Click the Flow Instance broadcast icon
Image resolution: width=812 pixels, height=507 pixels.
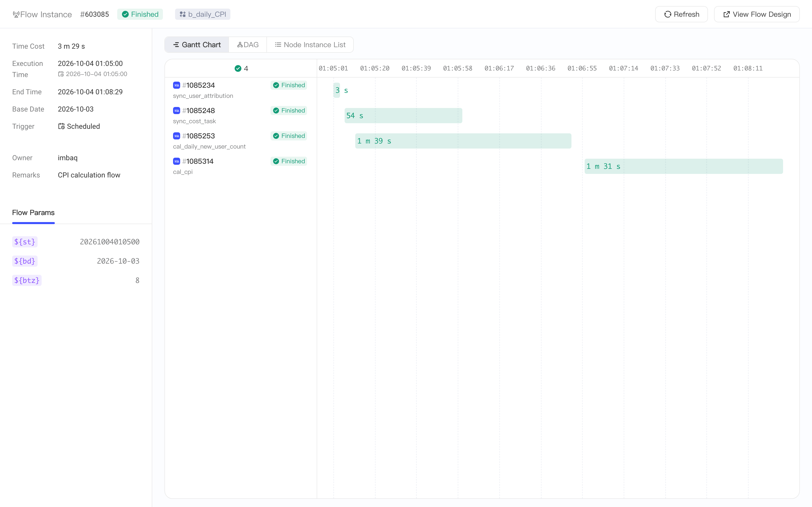click(x=16, y=14)
